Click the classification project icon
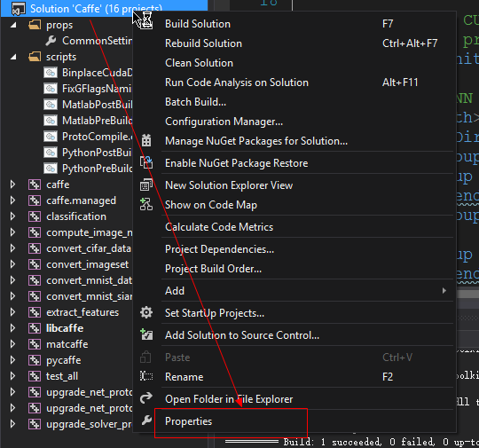Image resolution: width=479 pixels, height=448 pixels. coord(35,216)
